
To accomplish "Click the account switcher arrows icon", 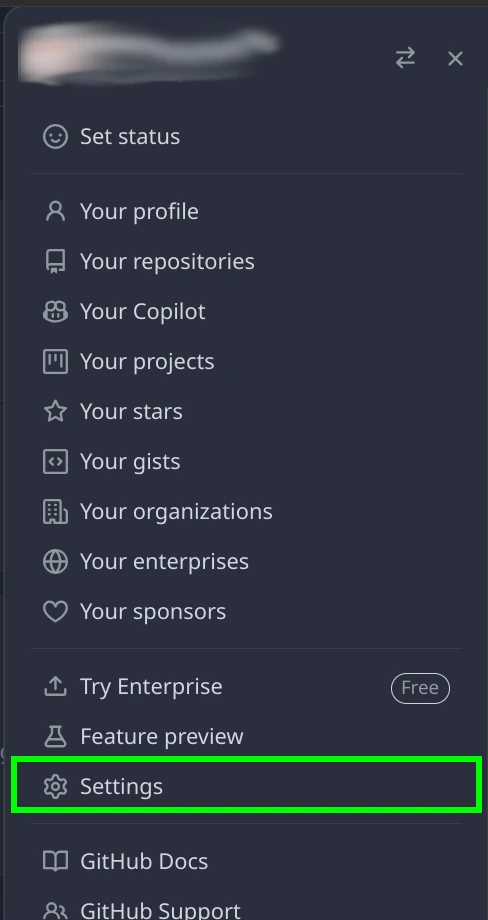I will 405,58.
